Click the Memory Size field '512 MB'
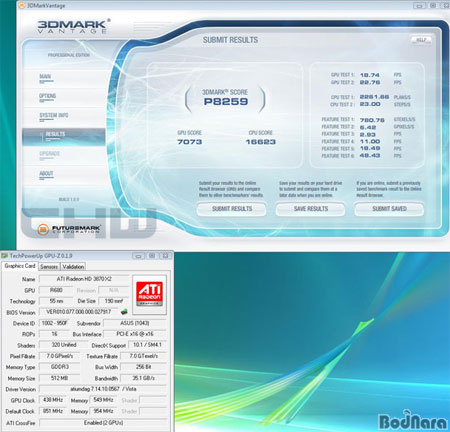The image size is (450, 432). coord(59,378)
